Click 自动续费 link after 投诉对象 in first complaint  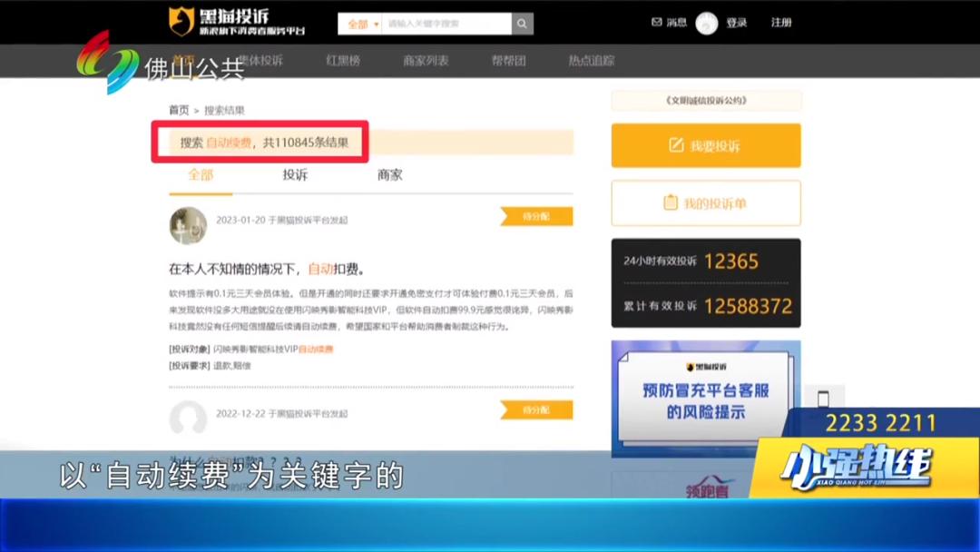pyautogui.click(x=316, y=349)
